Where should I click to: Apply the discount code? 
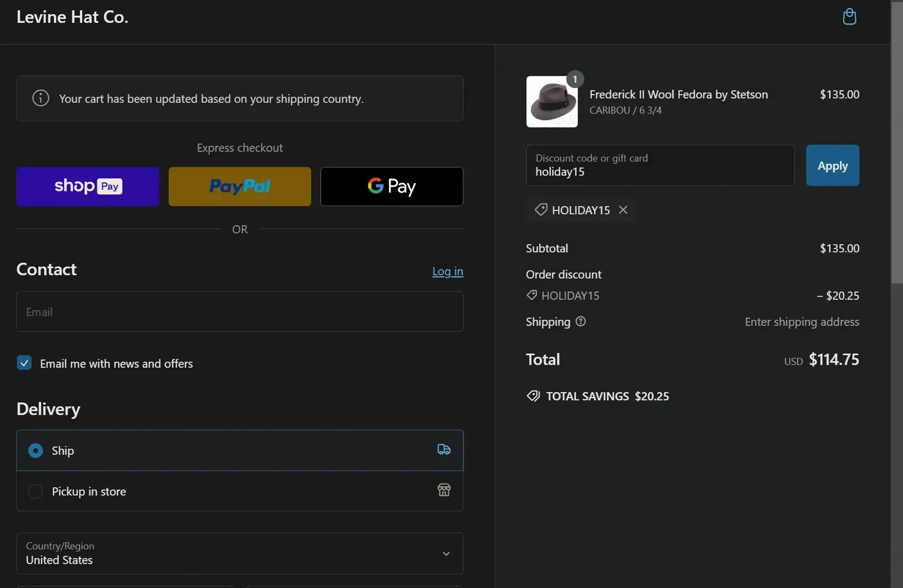tap(832, 165)
